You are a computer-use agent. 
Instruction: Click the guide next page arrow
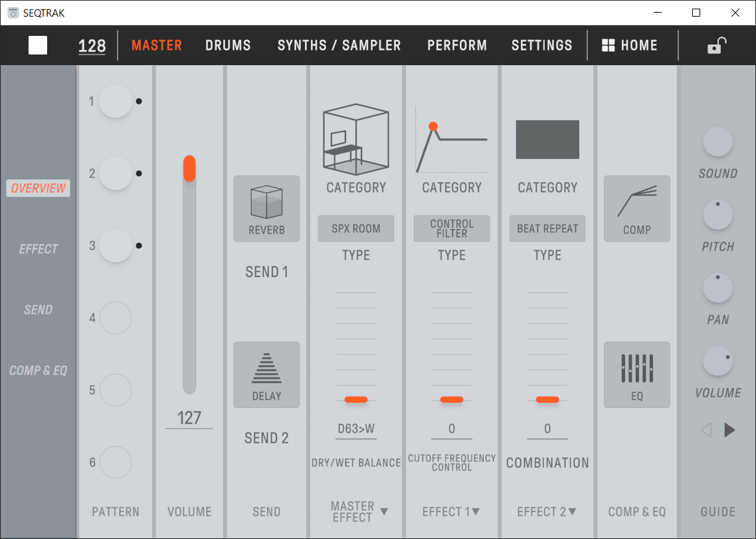[729, 429]
